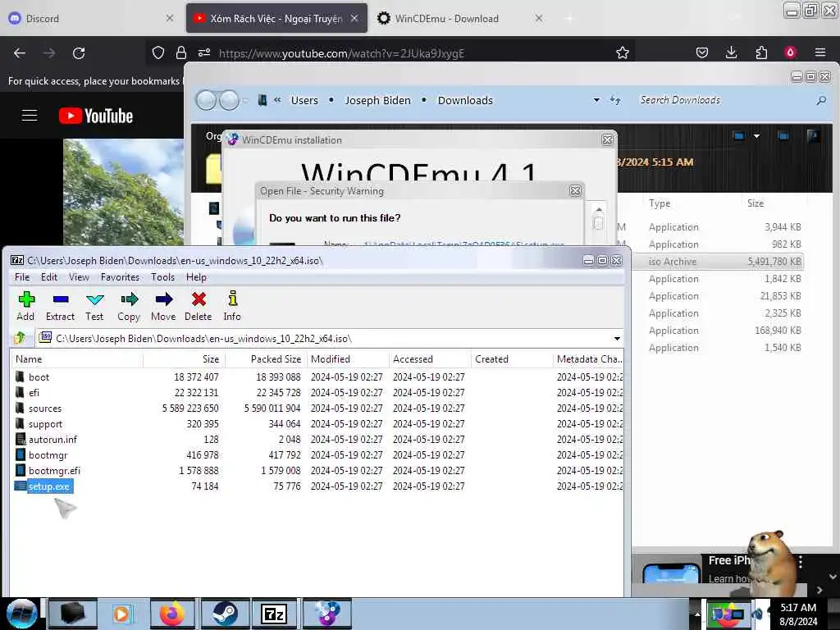Open Info for the selected item in 7-Zip
The height and width of the screenshot is (630, 840).
[232, 306]
